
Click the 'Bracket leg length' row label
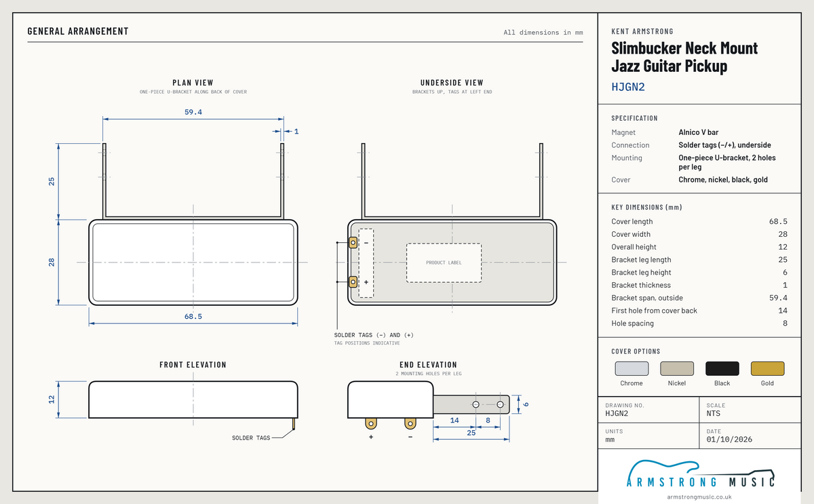click(641, 260)
